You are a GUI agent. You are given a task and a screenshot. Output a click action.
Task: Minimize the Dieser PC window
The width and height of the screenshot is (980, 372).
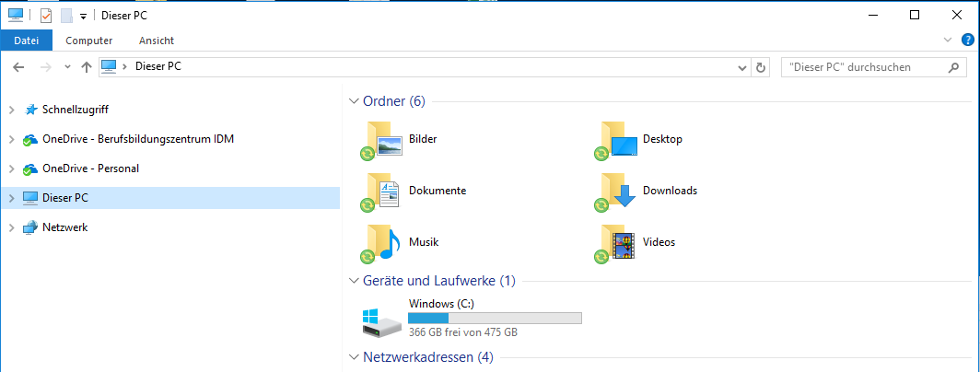point(872,15)
